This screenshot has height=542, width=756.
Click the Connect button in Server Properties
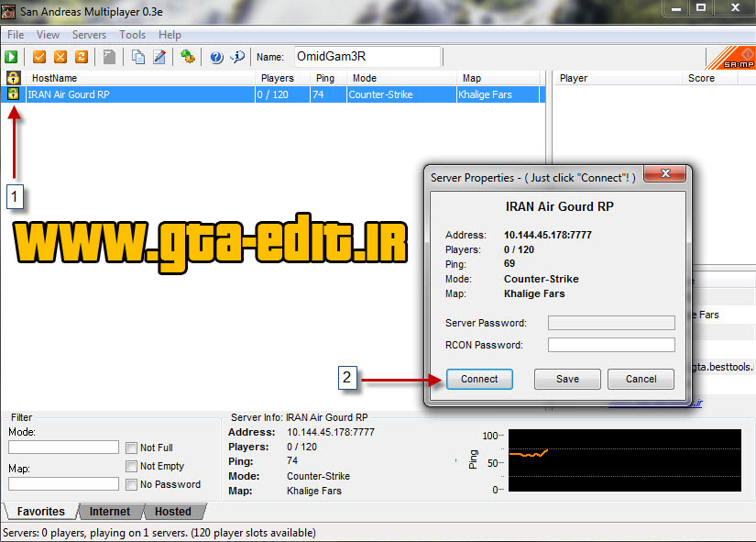pyautogui.click(x=479, y=380)
